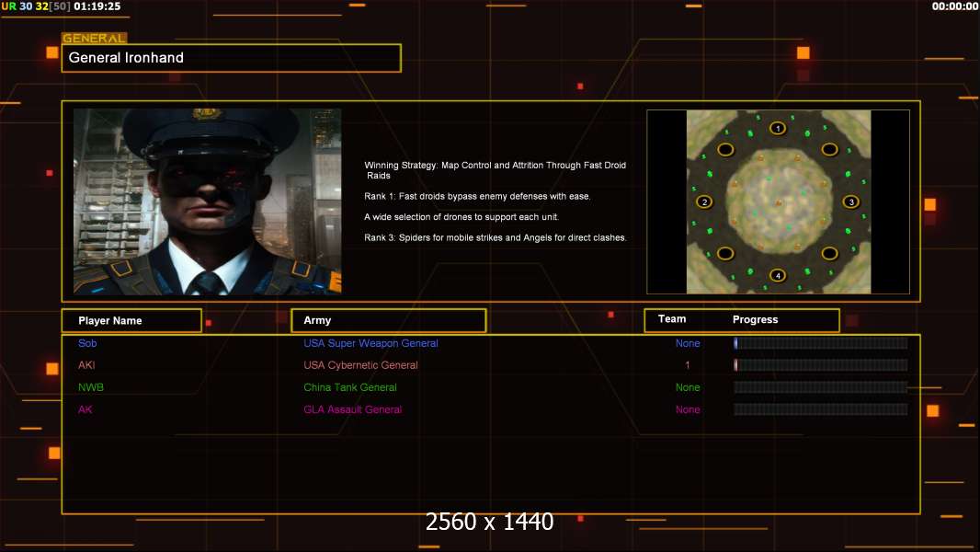980x552 pixels.
Task: Click Sob's team value None
Action: (x=688, y=343)
